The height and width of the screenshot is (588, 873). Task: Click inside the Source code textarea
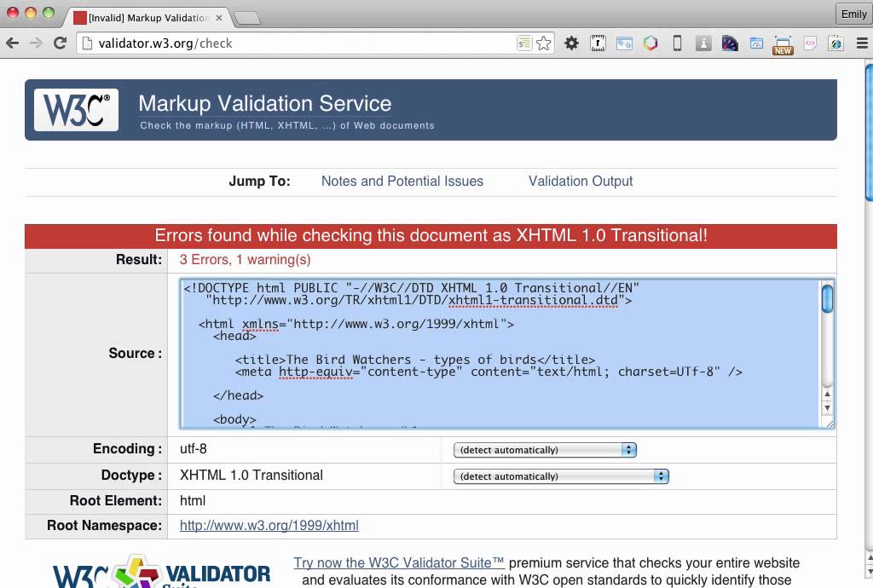tap(500, 354)
